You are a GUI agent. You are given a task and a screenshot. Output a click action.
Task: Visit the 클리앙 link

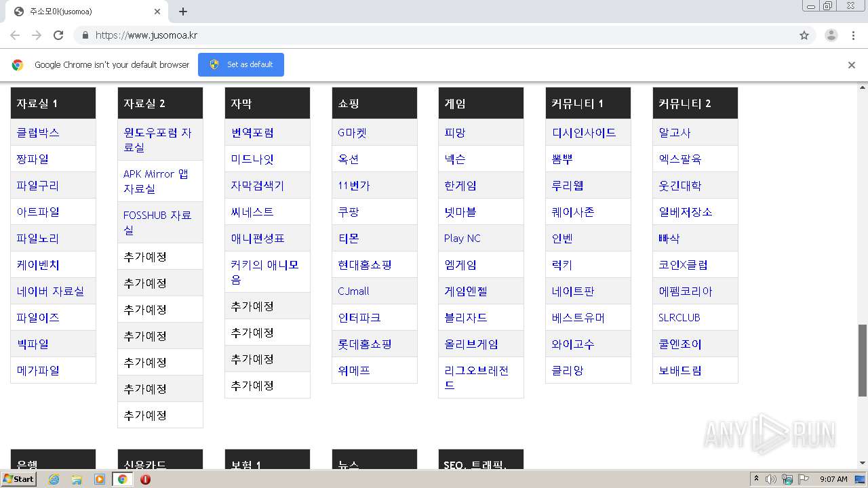[x=568, y=371]
